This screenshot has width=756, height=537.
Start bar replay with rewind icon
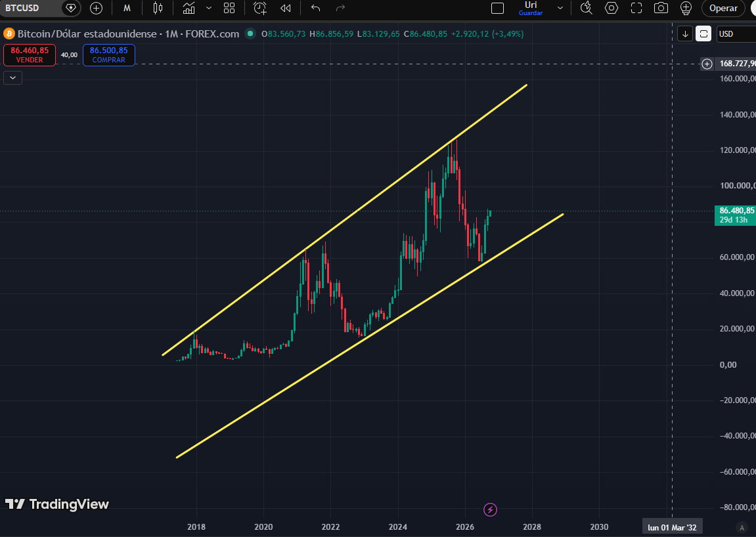[286, 8]
